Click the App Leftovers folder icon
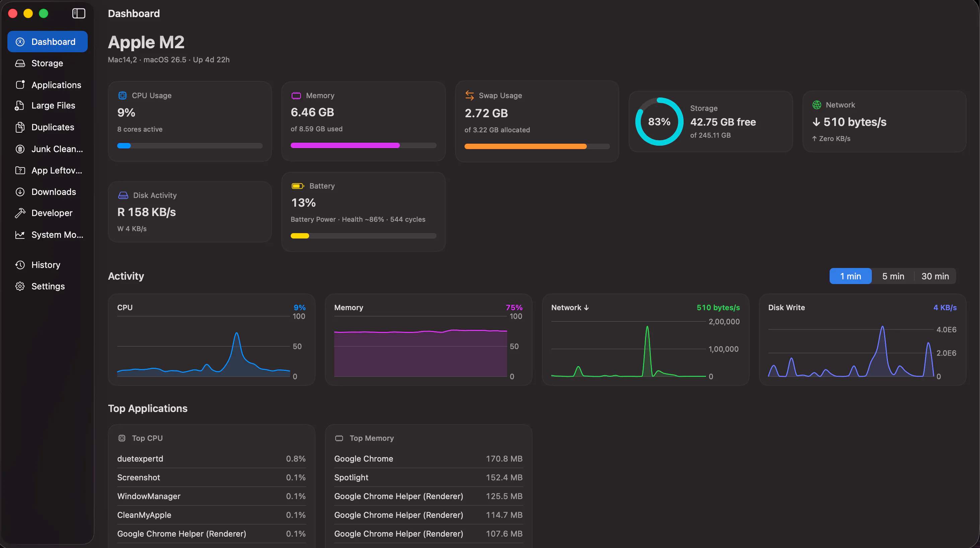The width and height of the screenshot is (980, 548). coord(20,170)
